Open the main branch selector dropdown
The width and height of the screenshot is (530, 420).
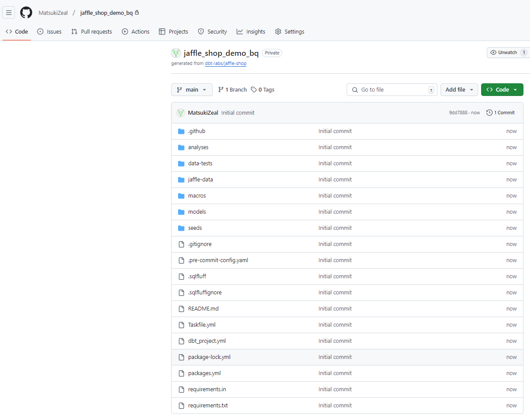tap(192, 89)
